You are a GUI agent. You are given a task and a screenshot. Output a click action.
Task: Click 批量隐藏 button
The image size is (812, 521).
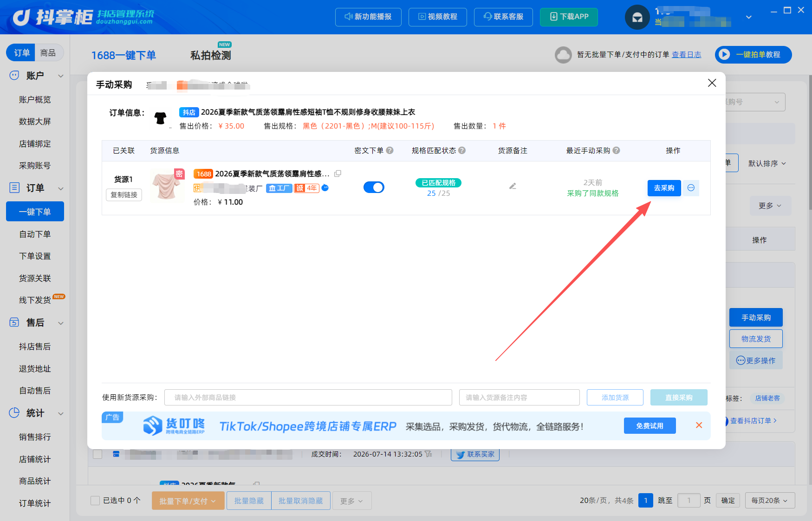[249, 501]
